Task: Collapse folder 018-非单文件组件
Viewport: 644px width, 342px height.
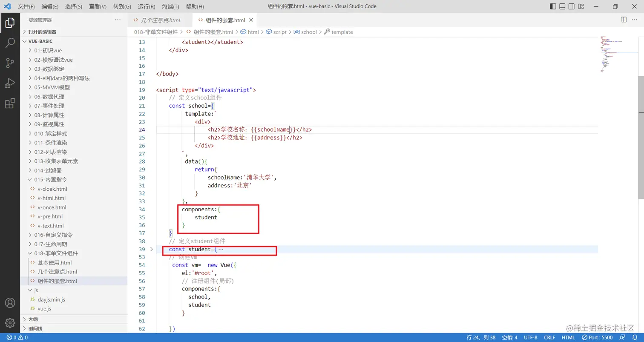Action: (x=74, y=253)
